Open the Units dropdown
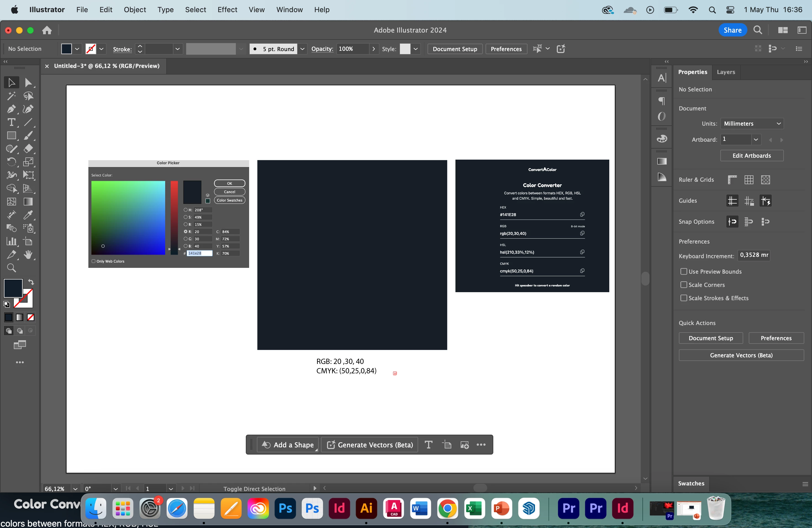This screenshot has height=528, width=812. tap(752, 123)
